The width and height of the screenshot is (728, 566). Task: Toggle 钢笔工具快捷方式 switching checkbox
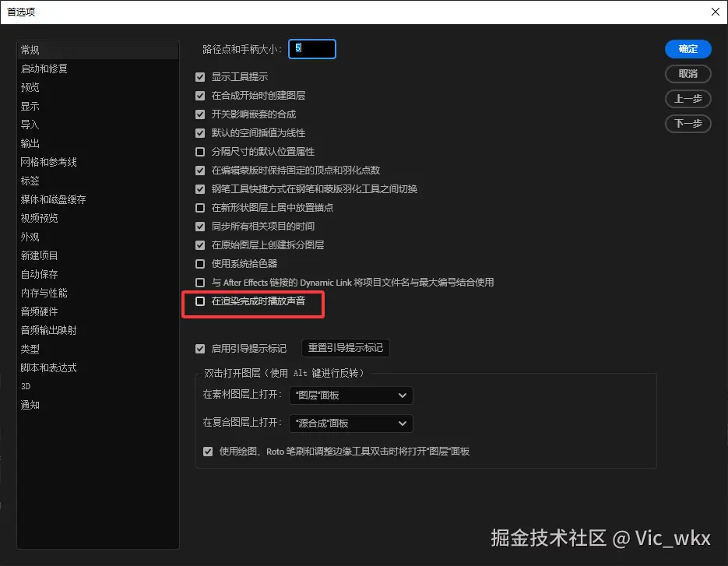coord(200,189)
